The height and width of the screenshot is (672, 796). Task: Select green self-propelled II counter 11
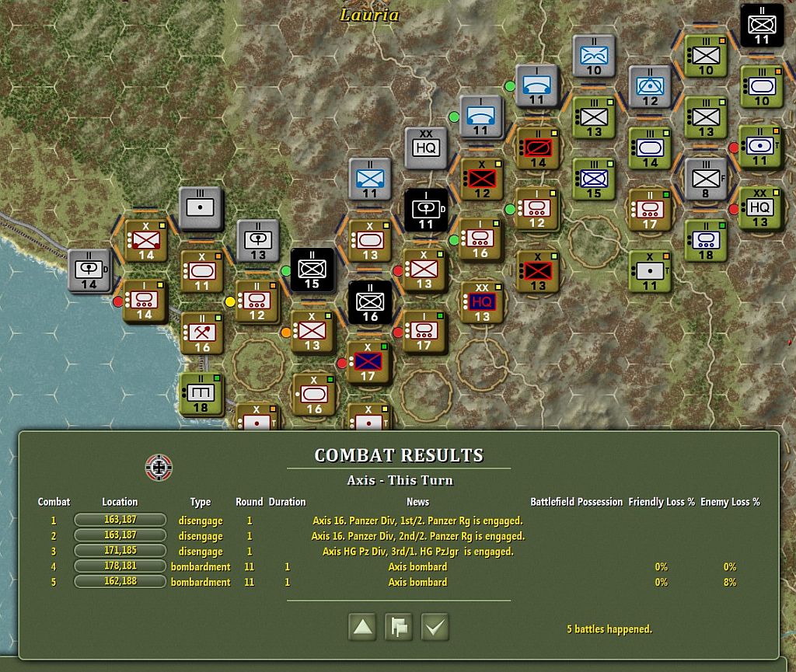(x=760, y=147)
